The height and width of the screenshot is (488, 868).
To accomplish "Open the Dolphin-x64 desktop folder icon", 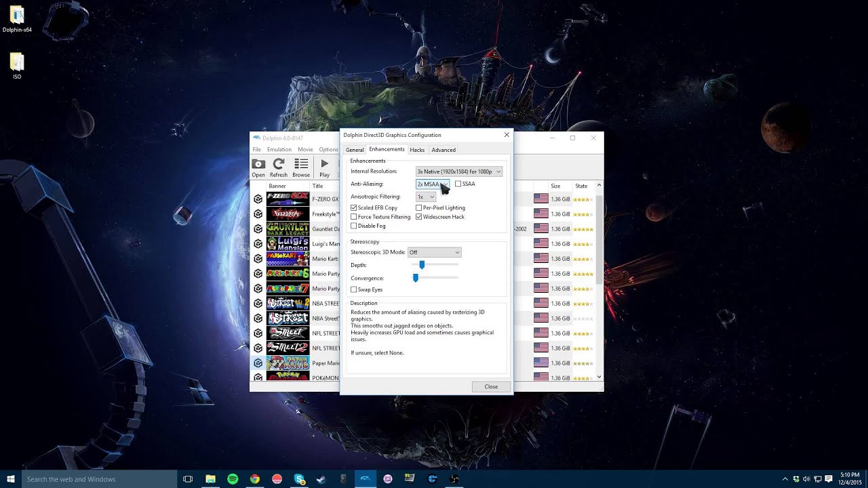I will pos(17,19).
